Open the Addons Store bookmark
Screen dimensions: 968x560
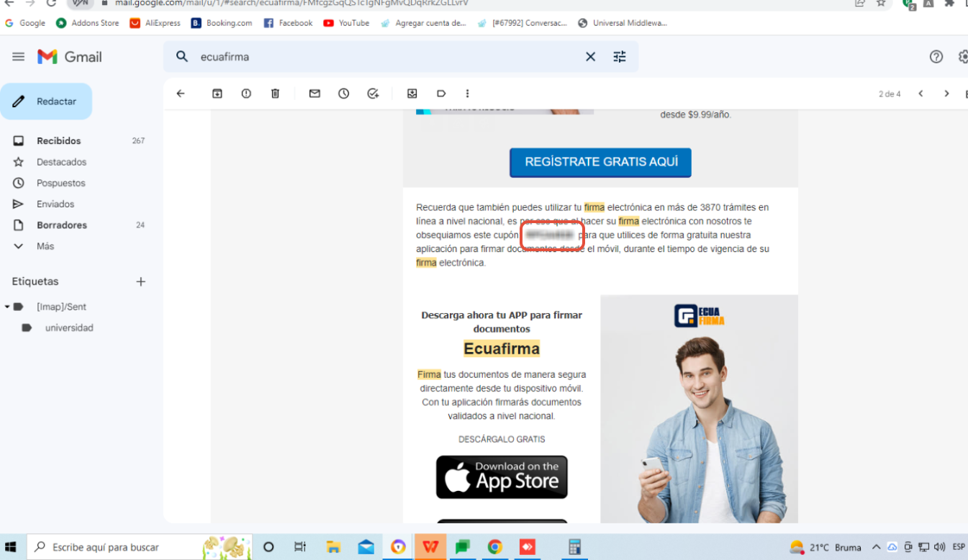pos(87,23)
